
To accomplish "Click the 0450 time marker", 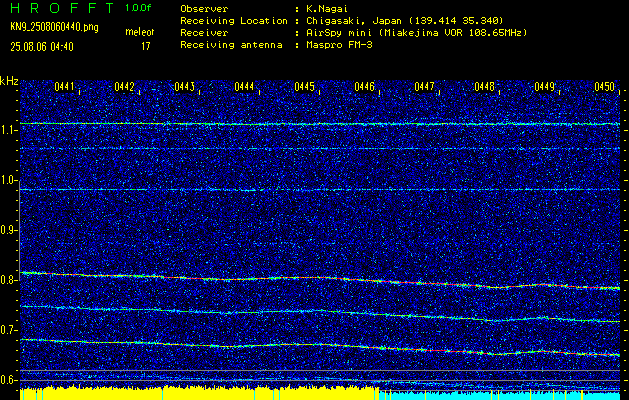I will click(x=605, y=87).
